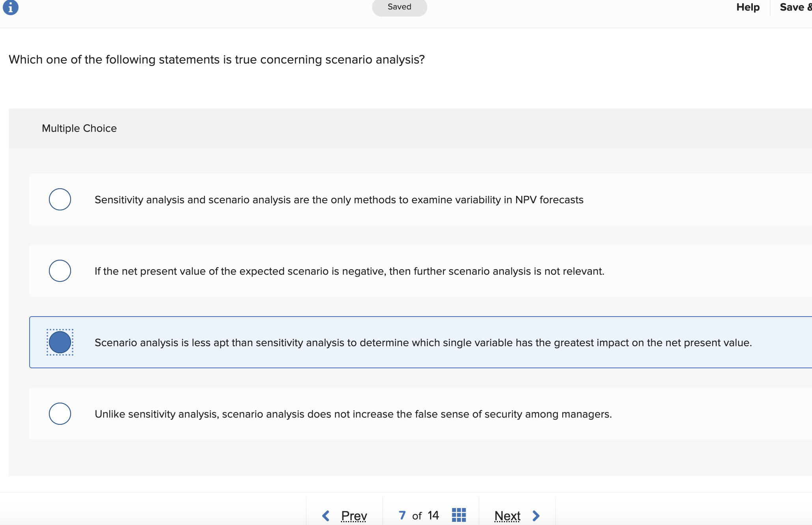Click the question text about scenario analysis
Screen dimensions: 812x525
(x=217, y=60)
